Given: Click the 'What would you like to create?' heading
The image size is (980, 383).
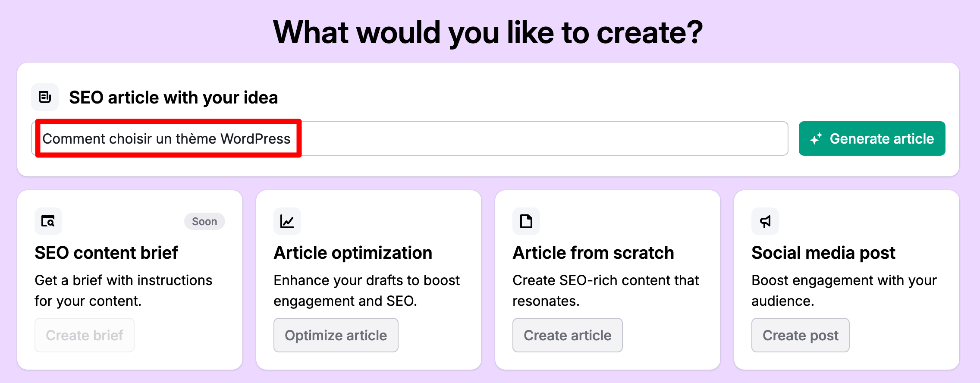Looking at the screenshot, I should [x=488, y=32].
